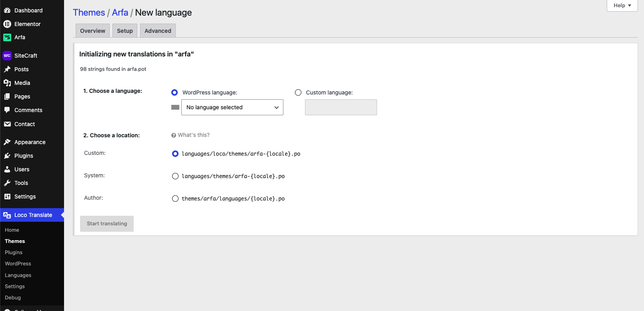Open Loco Translate Themes submenu item
Image resolution: width=644 pixels, height=311 pixels.
pyautogui.click(x=15, y=241)
